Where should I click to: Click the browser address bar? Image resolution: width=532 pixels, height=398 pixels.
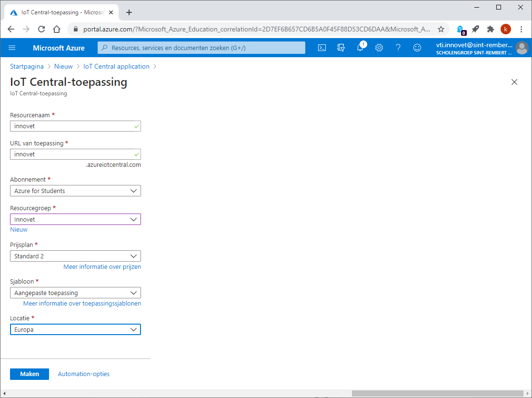pyautogui.click(x=257, y=29)
